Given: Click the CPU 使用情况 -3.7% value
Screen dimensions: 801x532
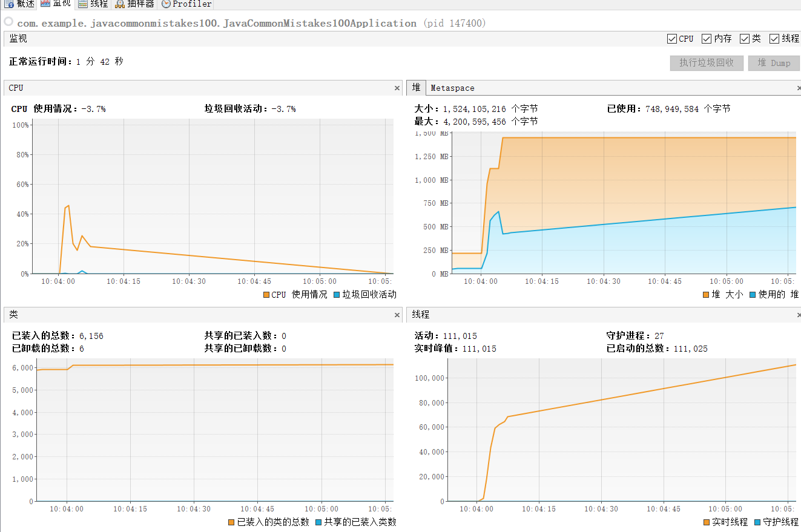Looking at the screenshot, I should [x=93, y=109].
